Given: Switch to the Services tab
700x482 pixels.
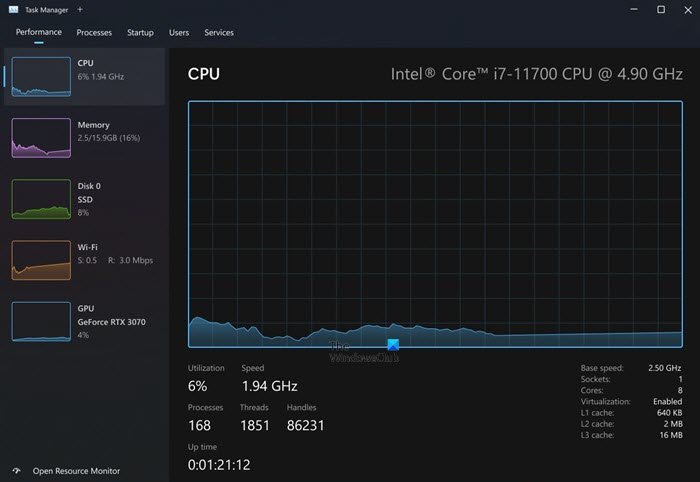Looking at the screenshot, I should coord(219,33).
